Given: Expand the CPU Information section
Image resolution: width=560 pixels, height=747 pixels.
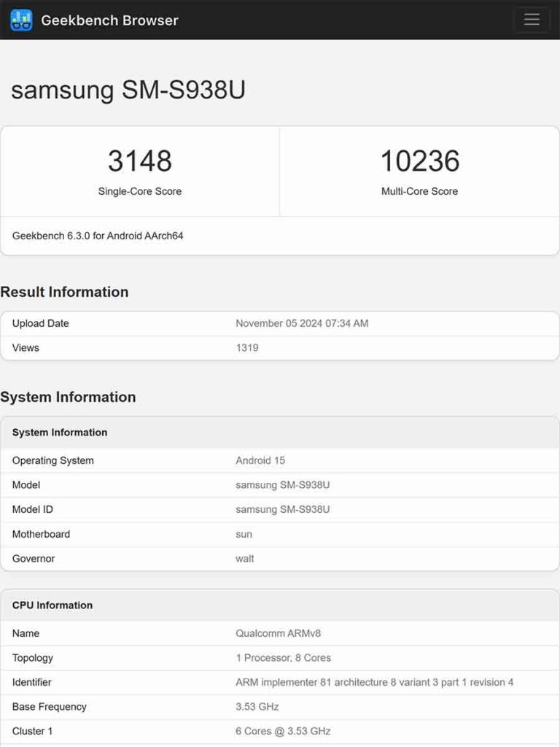Looking at the screenshot, I should coord(53,605).
